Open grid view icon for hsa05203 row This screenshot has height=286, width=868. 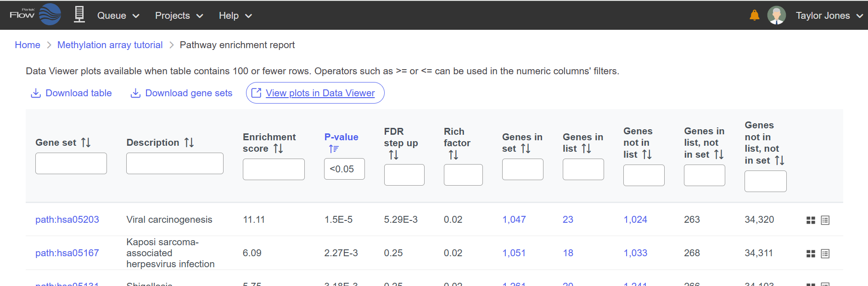point(811,220)
